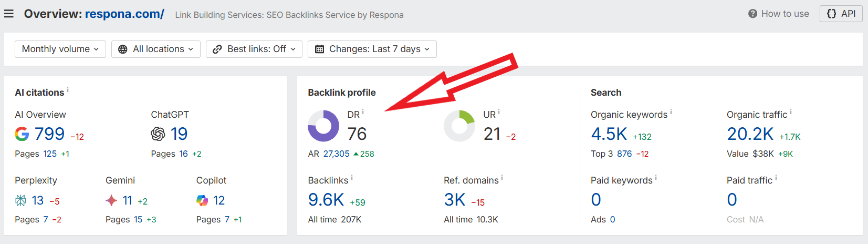
Task: Click the Gemini star icon
Action: point(111,200)
